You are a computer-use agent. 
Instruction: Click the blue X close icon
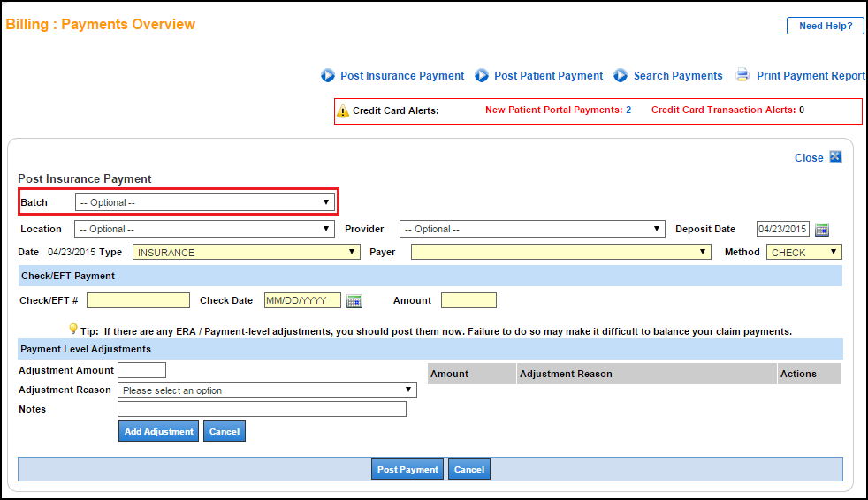click(x=835, y=157)
